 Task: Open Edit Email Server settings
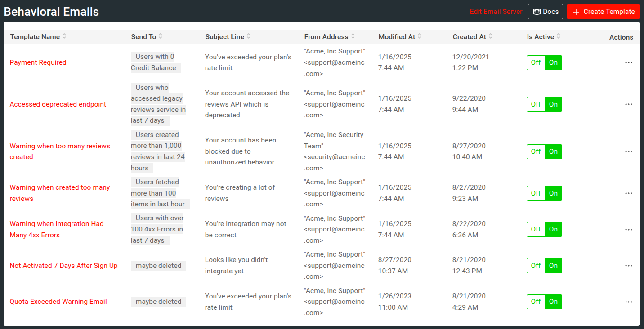point(496,11)
